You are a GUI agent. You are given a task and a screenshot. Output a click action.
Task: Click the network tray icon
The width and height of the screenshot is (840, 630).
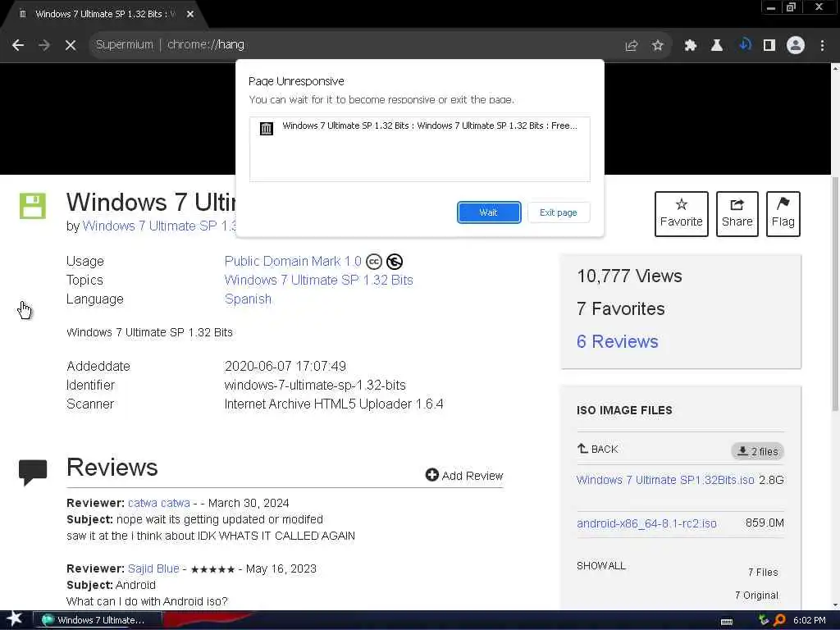[764, 620]
